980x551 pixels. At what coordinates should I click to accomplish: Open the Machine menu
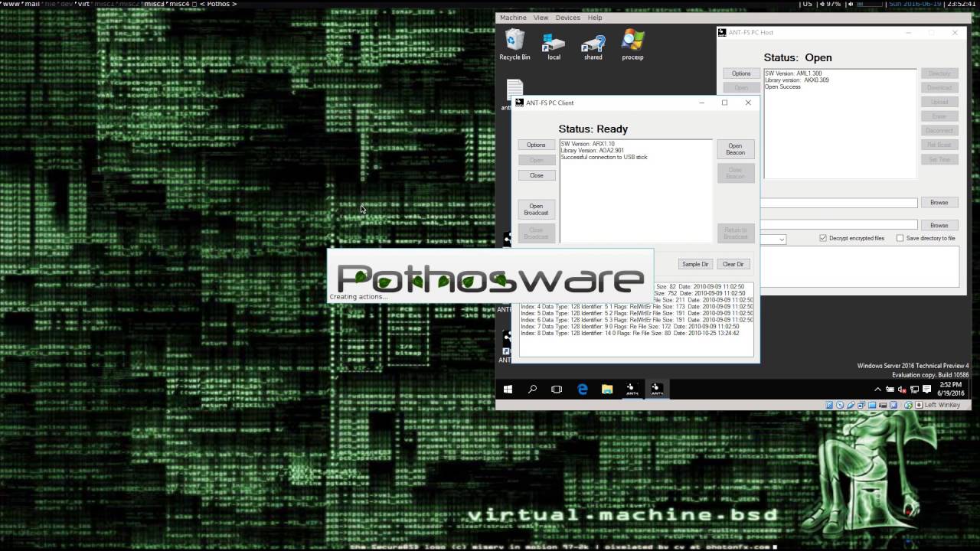coord(513,18)
